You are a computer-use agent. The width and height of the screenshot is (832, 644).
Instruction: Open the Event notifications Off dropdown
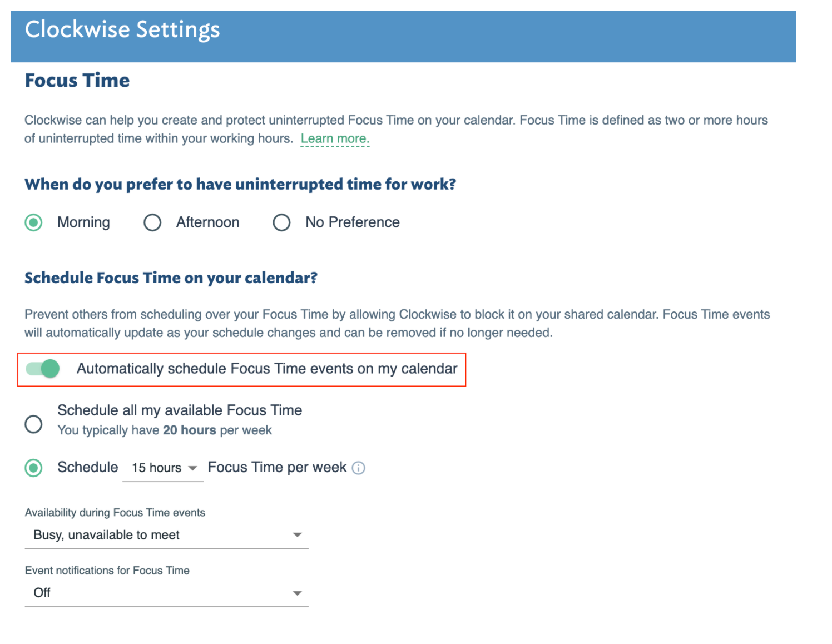167,593
